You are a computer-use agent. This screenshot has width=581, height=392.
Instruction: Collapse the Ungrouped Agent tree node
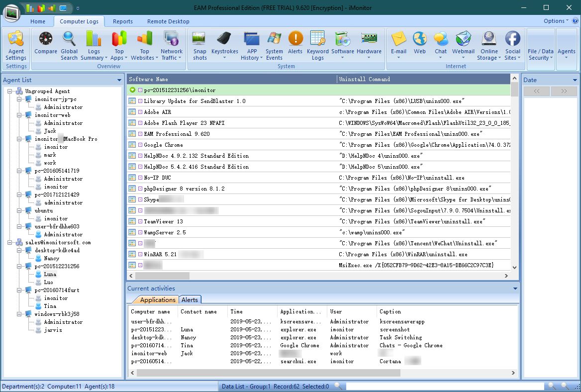[x=9, y=91]
